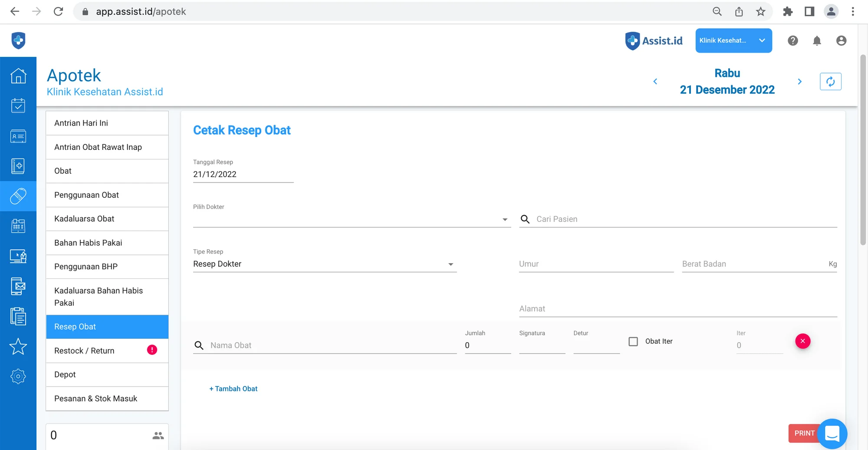
Task: Open the browser share icon
Action: (x=739, y=12)
